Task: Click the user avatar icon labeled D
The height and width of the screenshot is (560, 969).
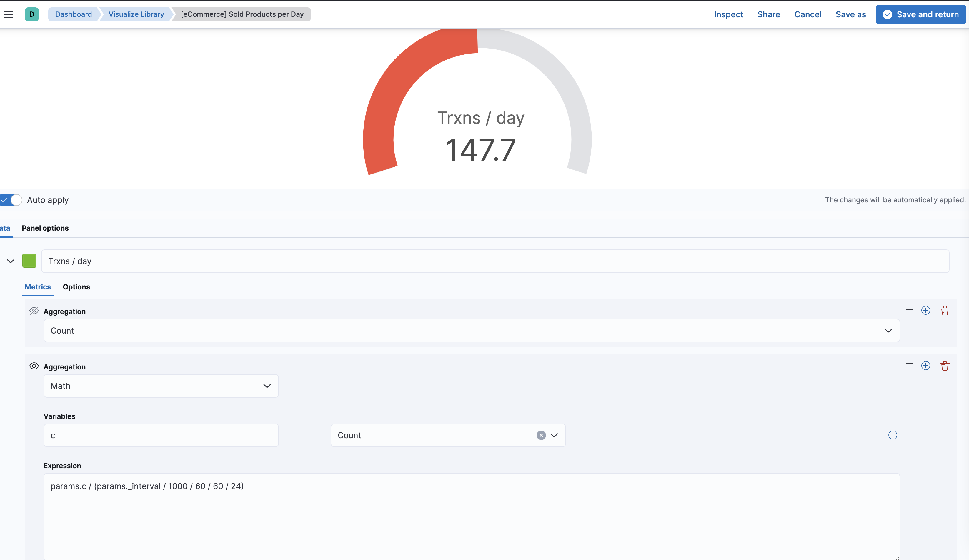Action: tap(32, 14)
